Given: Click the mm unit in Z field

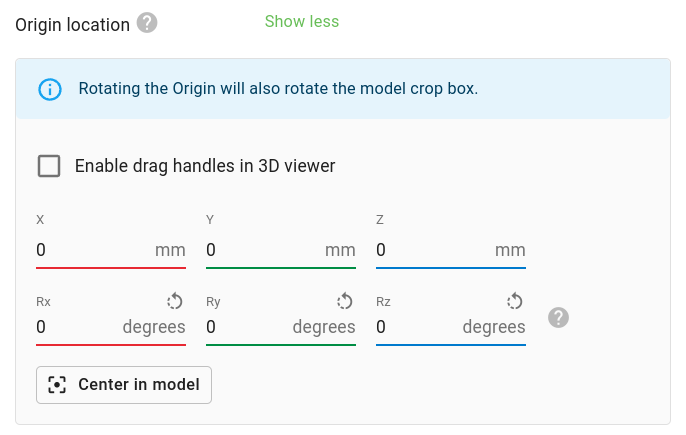Looking at the screenshot, I should click(x=510, y=251).
